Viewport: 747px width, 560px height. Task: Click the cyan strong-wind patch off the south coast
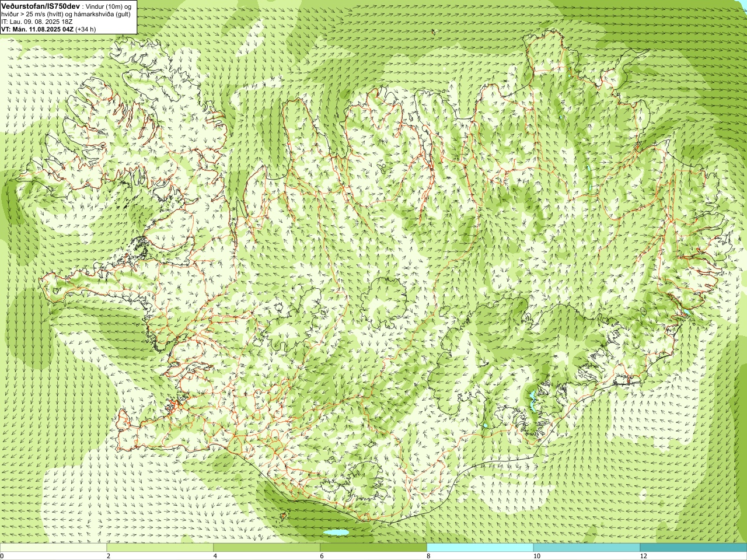tap(336, 533)
